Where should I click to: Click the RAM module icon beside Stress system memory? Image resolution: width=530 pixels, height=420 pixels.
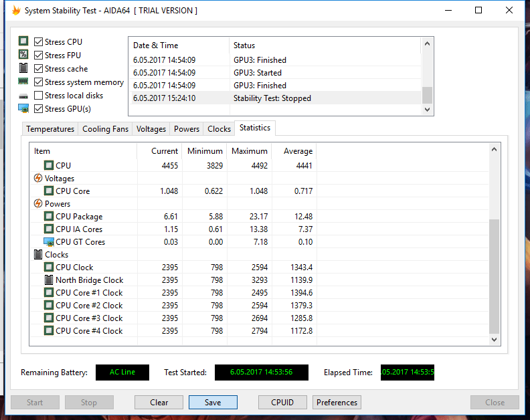(23, 81)
